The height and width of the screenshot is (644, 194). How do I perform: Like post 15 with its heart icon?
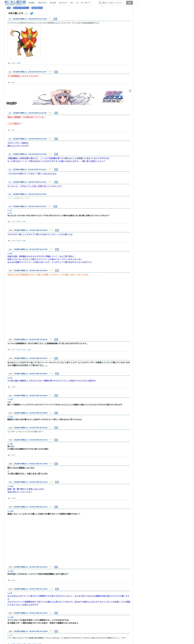coord(50,374)
